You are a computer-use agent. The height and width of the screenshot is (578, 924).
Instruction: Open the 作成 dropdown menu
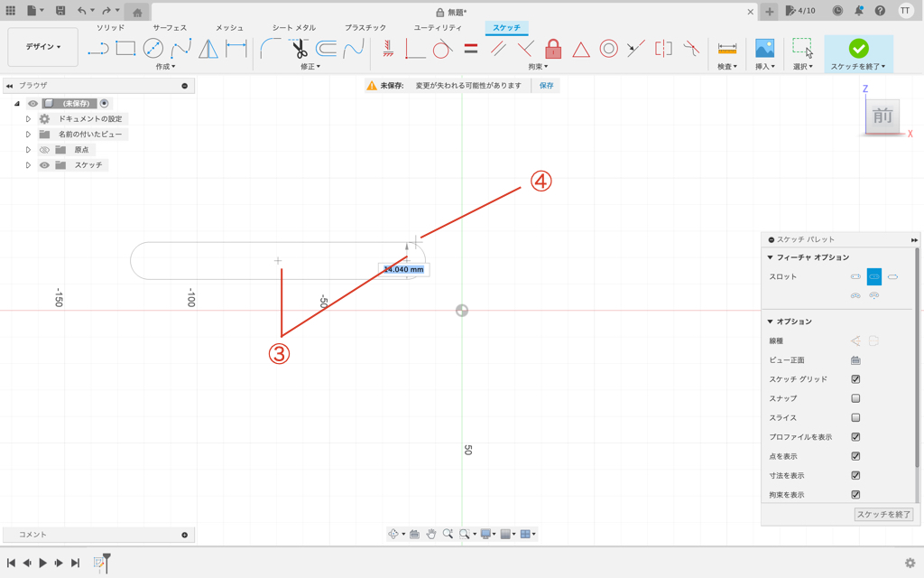pos(166,67)
